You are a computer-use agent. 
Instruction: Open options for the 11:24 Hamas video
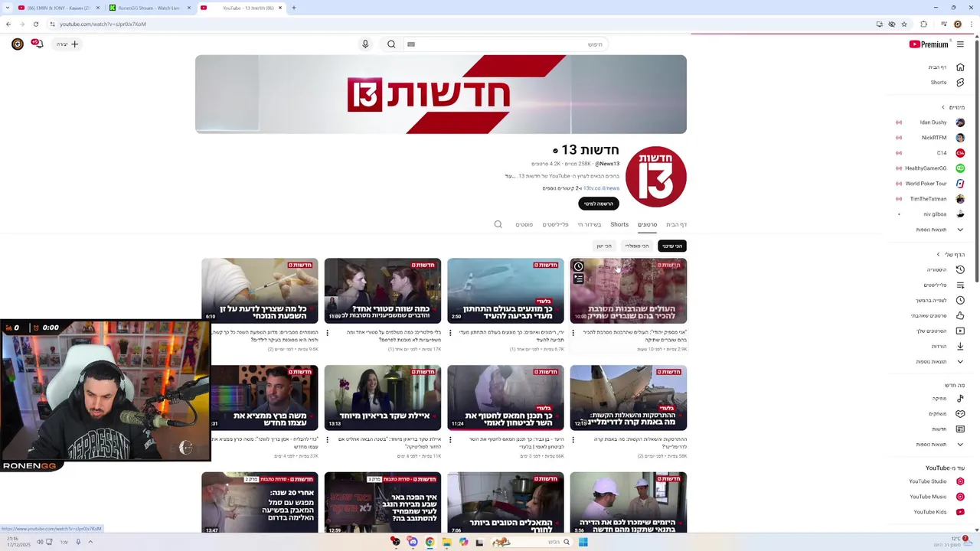[x=450, y=440]
